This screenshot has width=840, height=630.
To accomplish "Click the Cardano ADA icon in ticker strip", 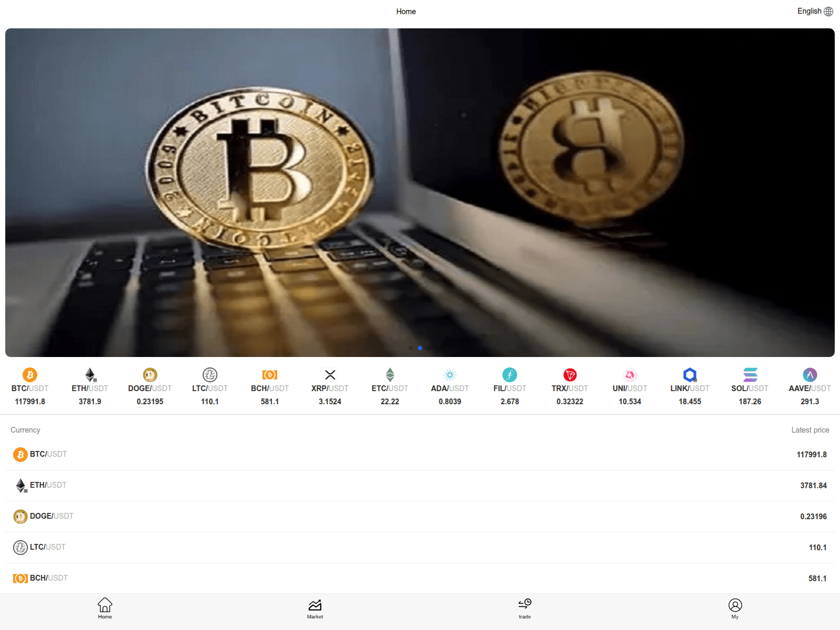I will 450,375.
